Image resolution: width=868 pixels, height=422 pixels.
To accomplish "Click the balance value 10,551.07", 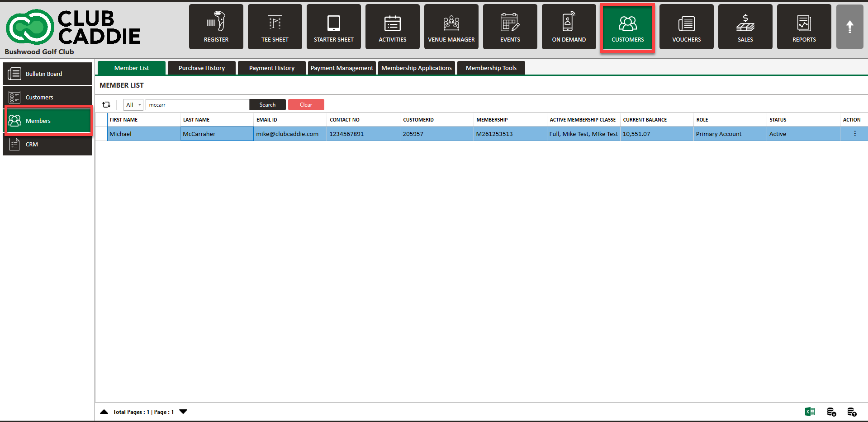I will pyautogui.click(x=657, y=134).
